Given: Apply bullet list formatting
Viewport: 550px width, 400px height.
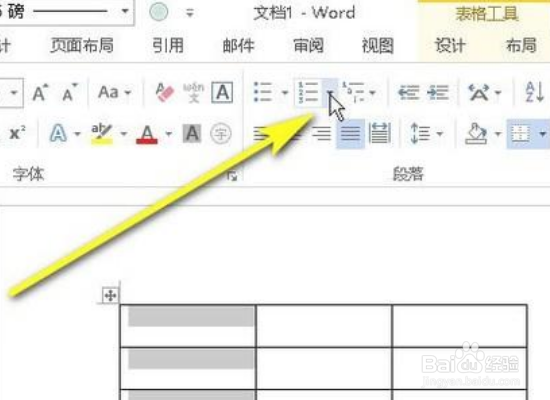Looking at the screenshot, I should point(263,93).
